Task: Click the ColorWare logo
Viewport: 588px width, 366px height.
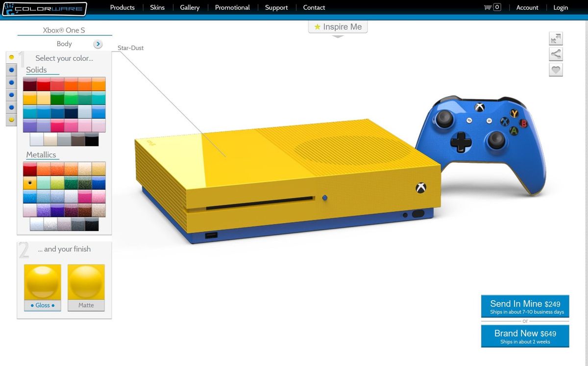Action: point(44,8)
